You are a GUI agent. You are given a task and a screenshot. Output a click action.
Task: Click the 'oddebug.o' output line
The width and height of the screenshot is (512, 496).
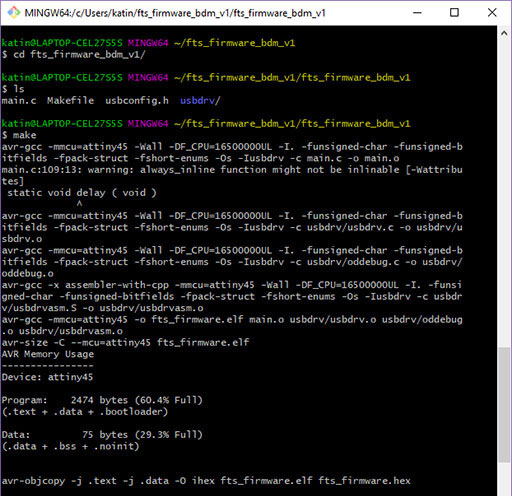pos(27,273)
